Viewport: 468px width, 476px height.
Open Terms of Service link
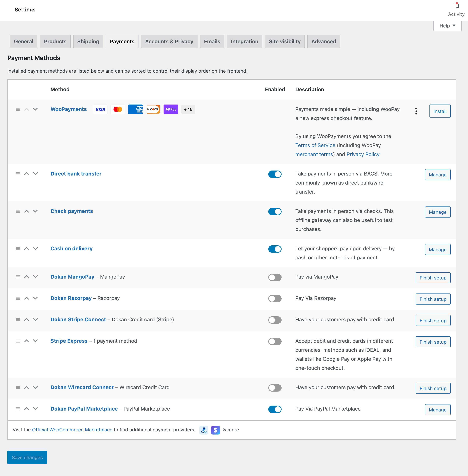(x=315, y=145)
